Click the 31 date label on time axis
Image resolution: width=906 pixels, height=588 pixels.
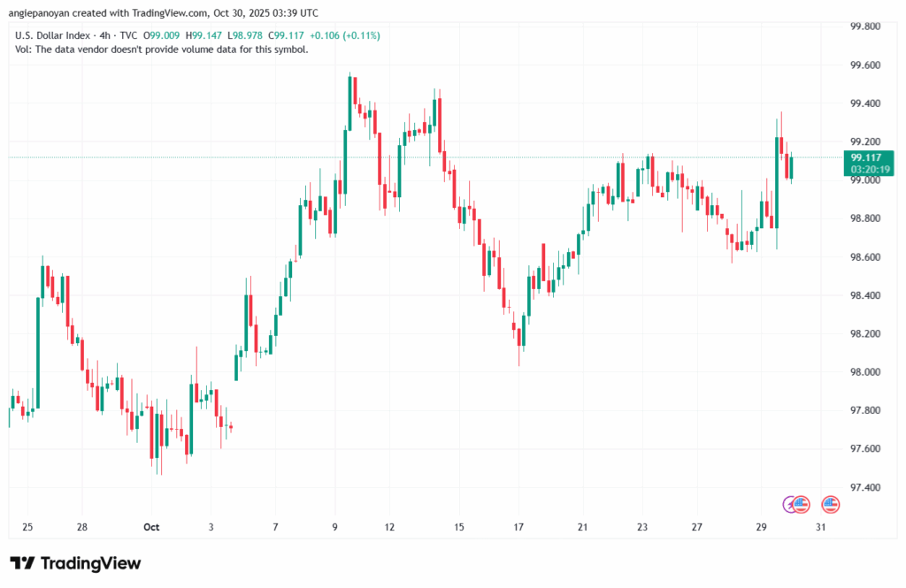[821, 528]
